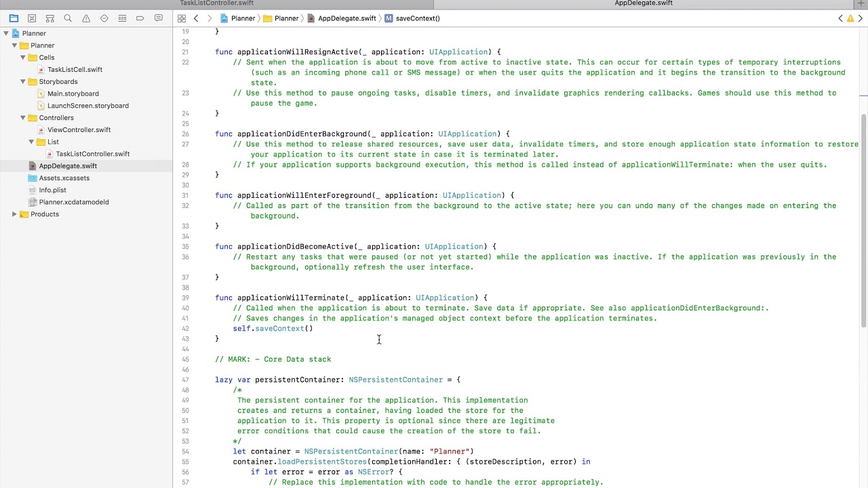Click the "Planner" string literal

(x=449, y=451)
